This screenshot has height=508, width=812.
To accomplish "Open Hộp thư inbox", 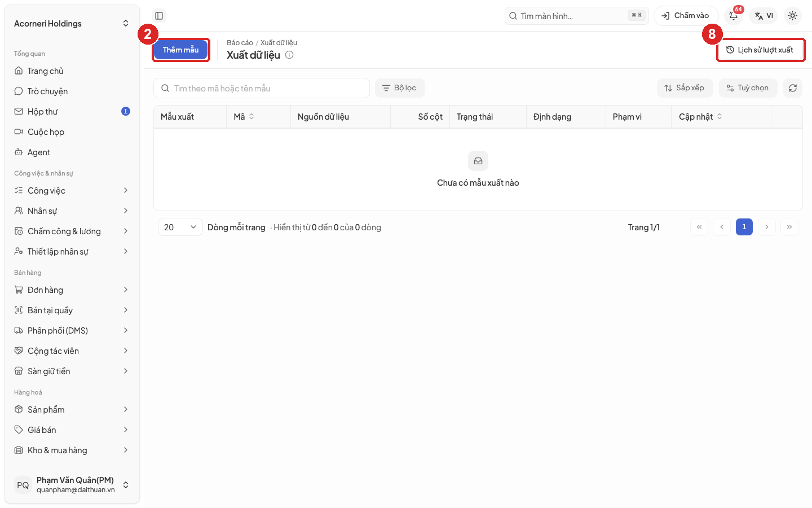I will [x=72, y=112].
